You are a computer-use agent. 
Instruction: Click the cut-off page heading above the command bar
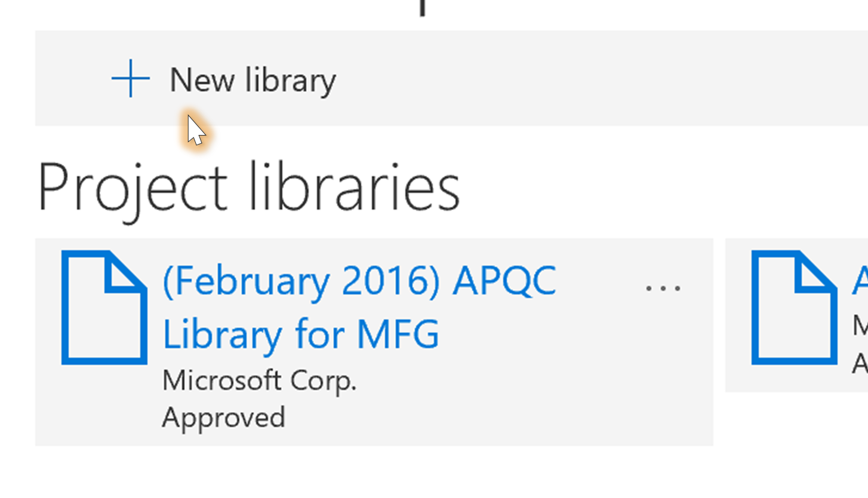point(423,8)
